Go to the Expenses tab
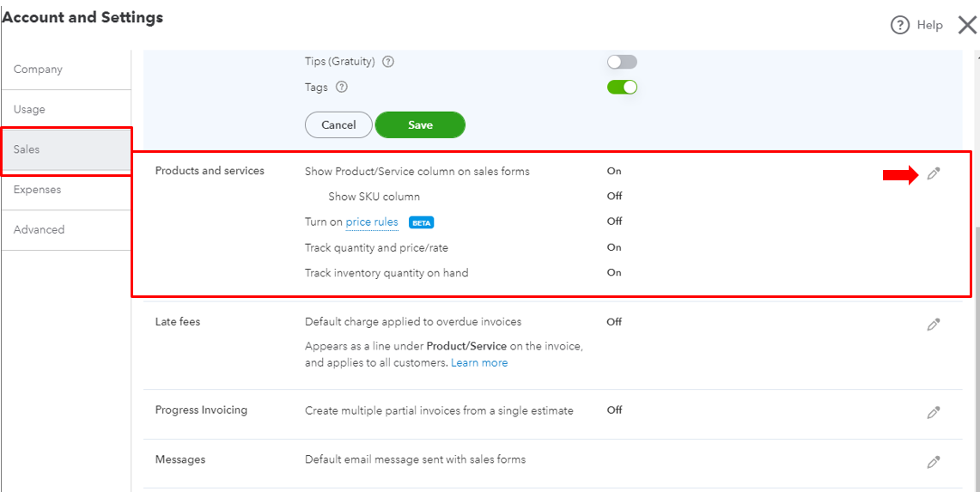This screenshot has height=492, width=980. (x=37, y=190)
